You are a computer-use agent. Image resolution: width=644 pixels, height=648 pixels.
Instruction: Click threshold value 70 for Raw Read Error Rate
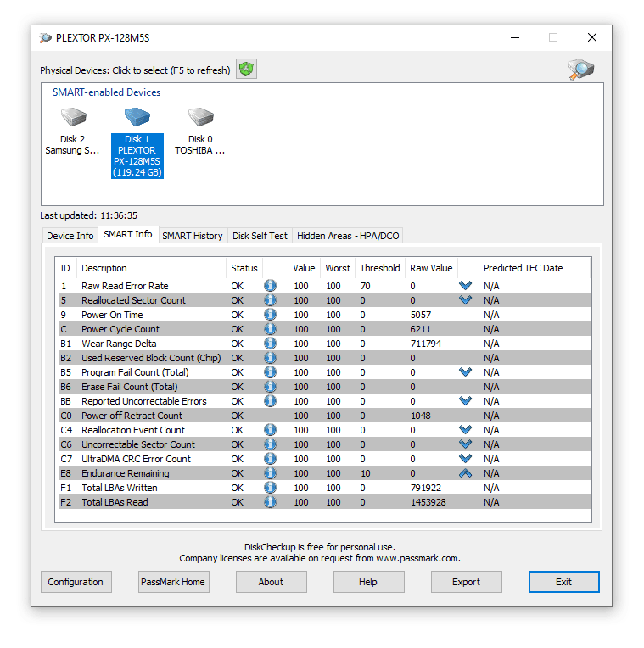tap(365, 286)
